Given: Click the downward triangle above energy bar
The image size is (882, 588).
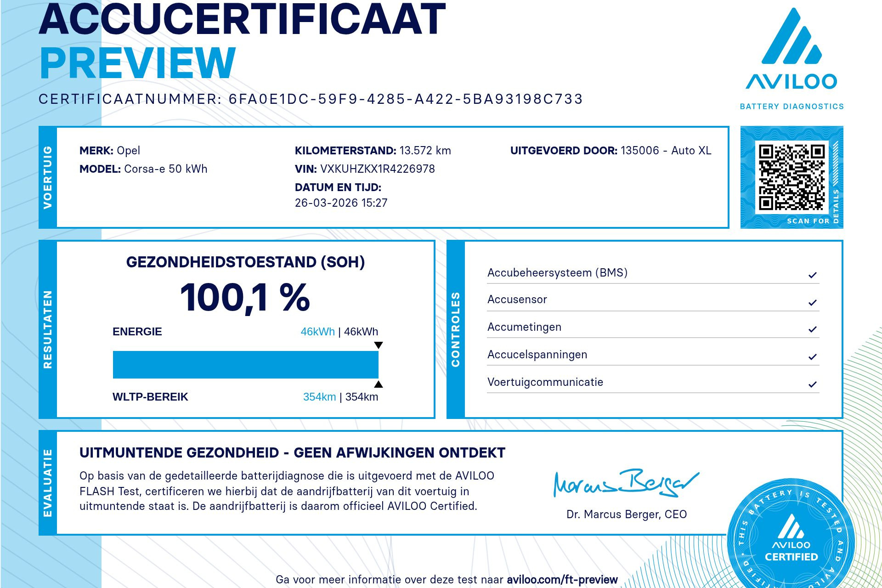Looking at the screenshot, I should tap(379, 345).
